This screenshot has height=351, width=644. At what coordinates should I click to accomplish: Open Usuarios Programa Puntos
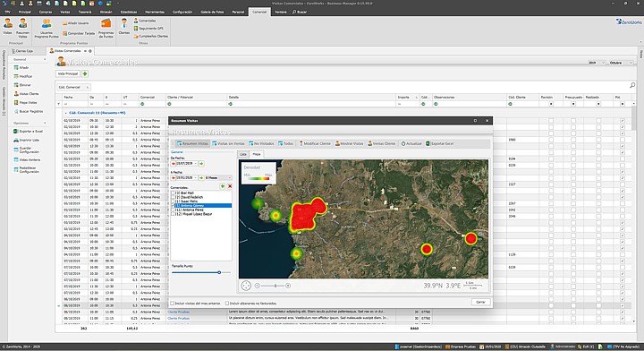(47, 28)
